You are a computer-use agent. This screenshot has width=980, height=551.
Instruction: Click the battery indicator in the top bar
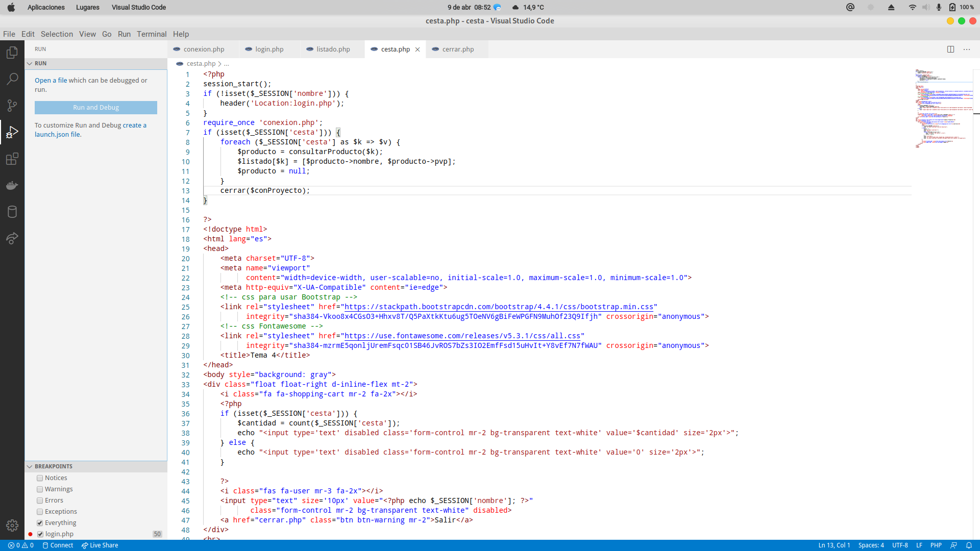tap(962, 7)
